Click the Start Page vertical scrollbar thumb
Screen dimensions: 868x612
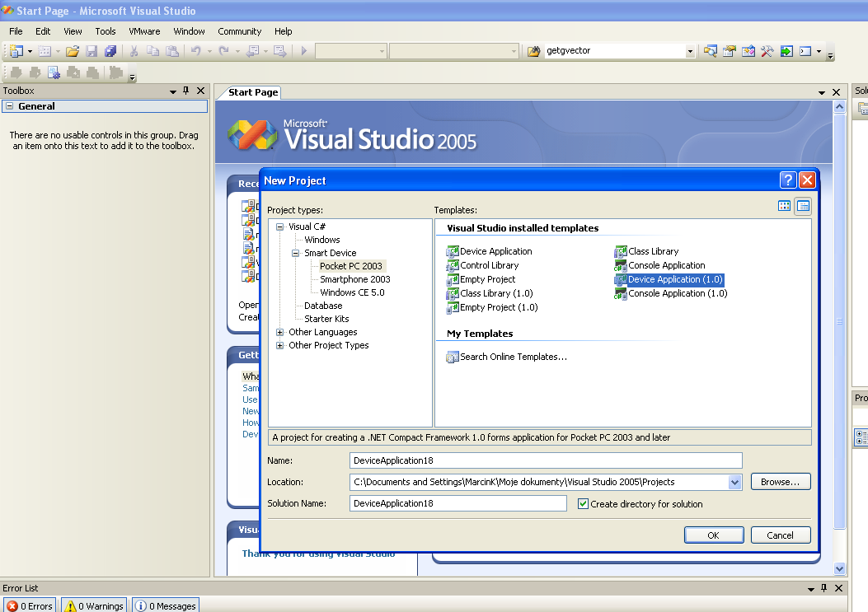point(839,321)
